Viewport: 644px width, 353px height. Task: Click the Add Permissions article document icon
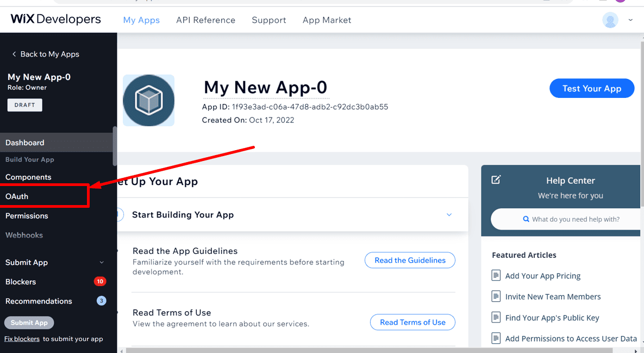[496, 338]
